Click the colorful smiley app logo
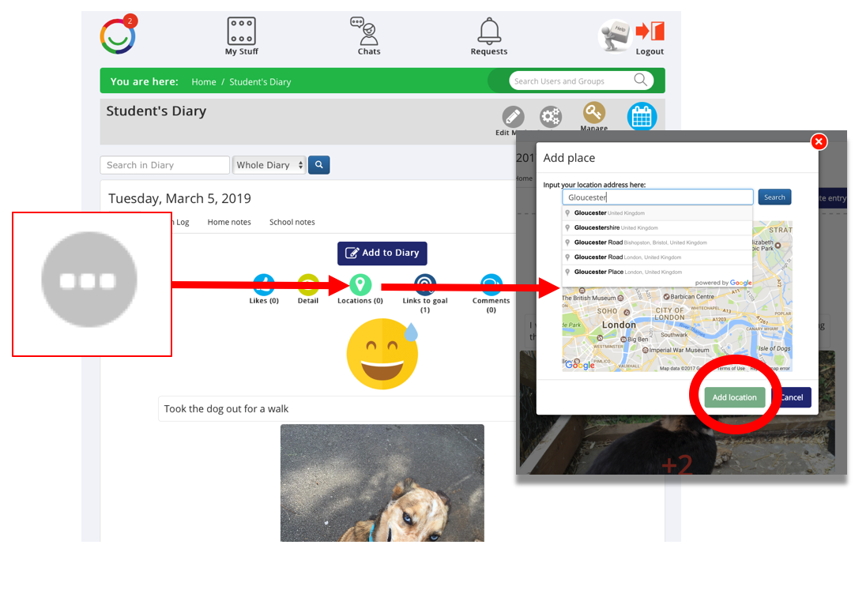Viewport: 855px width, 616px height. coord(118,36)
